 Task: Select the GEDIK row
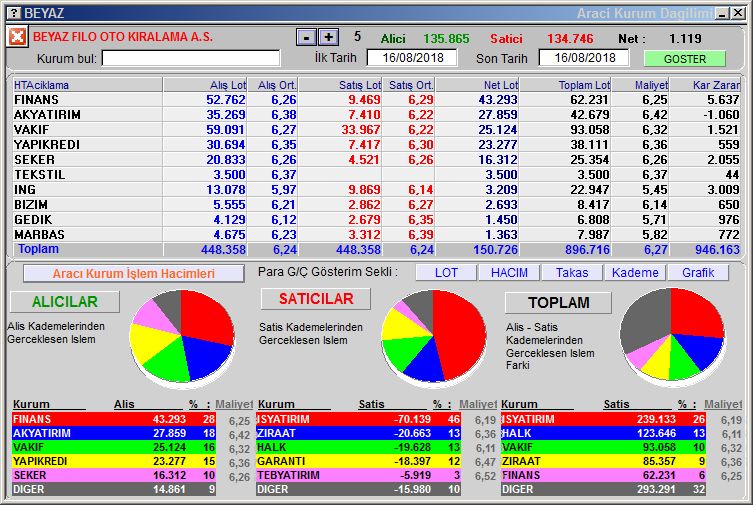pyautogui.click(x=377, y=219)
